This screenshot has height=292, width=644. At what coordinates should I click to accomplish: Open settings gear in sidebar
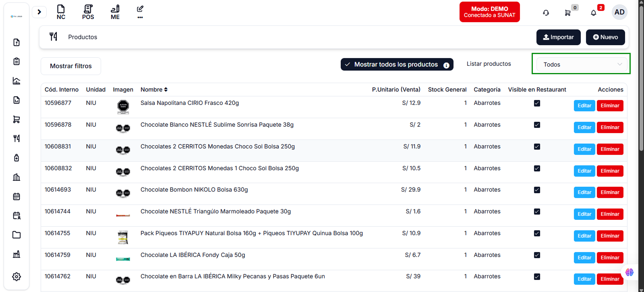17,277
